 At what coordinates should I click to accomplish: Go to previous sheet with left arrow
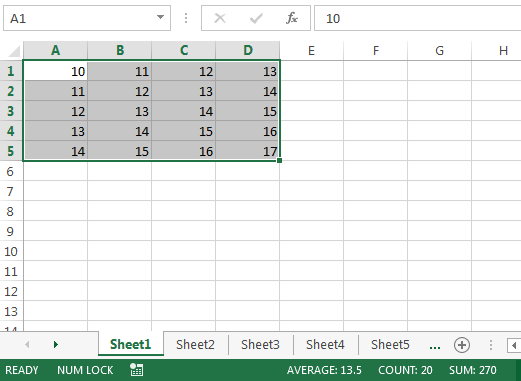pyautogui.click(x=27, y=345)
